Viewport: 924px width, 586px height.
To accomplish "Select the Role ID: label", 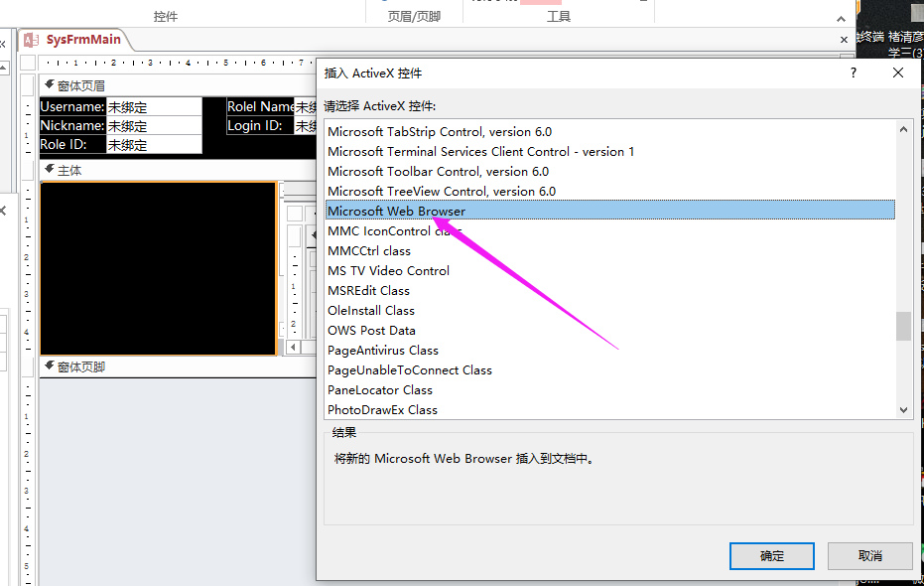I will [72, 144].
